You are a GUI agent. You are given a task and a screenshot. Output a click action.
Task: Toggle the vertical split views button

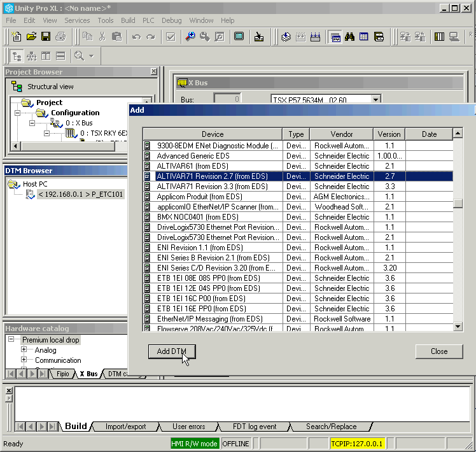pyautogui.click(x=46, y=56)
